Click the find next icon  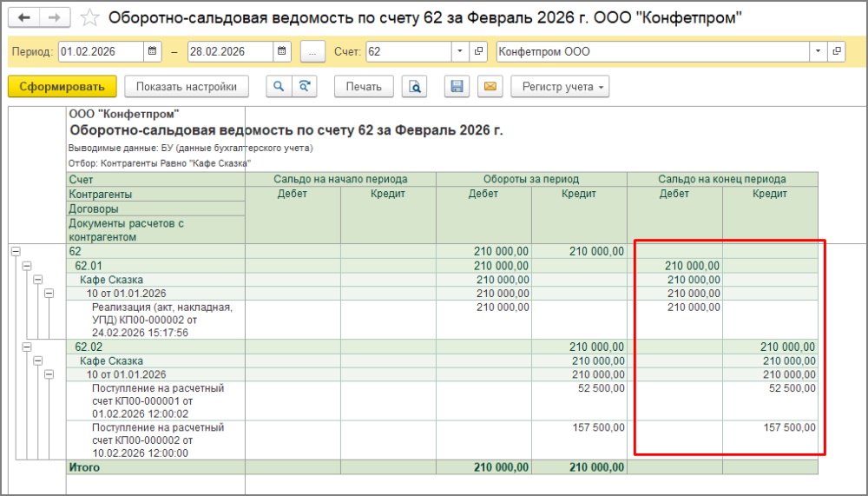point(303,86)
